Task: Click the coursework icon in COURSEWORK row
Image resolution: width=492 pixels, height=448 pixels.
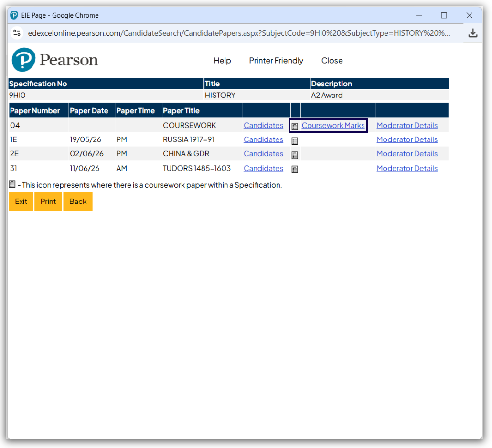Action: (x=295, y=126)
